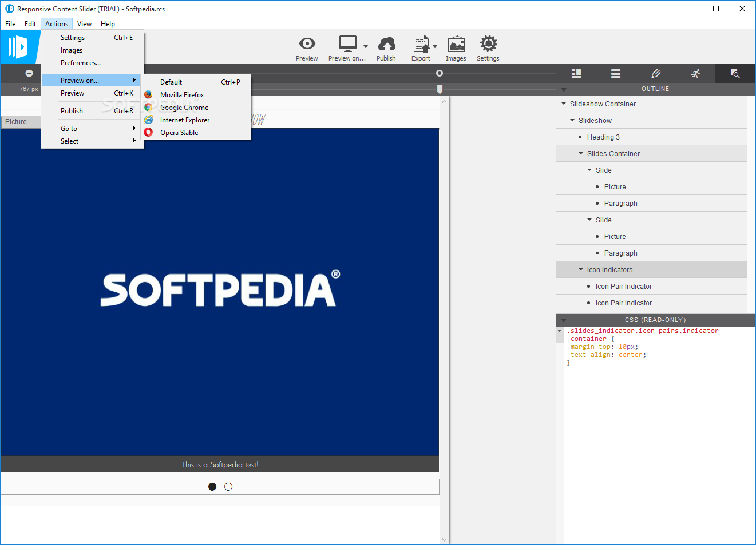Screen dimensions: 756x545
Task: Click the margin-top CSS line
Action: [604, 347]
